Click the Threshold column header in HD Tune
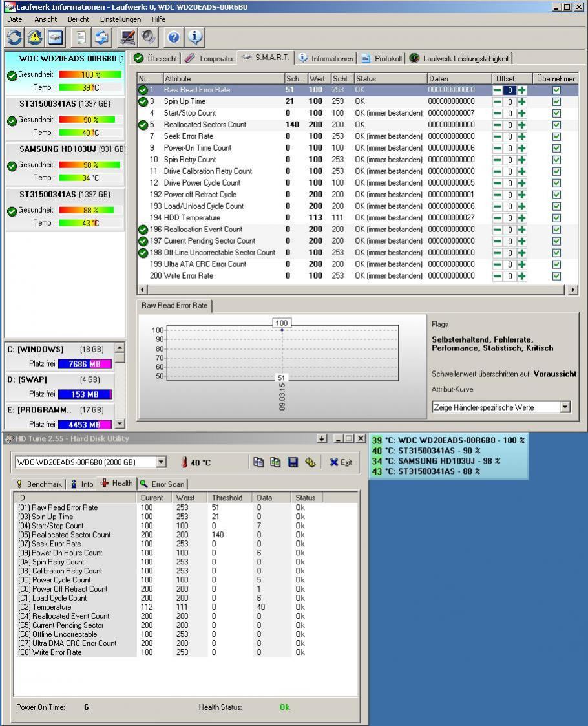This screenshot has height=726, width=588. pyautogui.click(x=229, y=498)
